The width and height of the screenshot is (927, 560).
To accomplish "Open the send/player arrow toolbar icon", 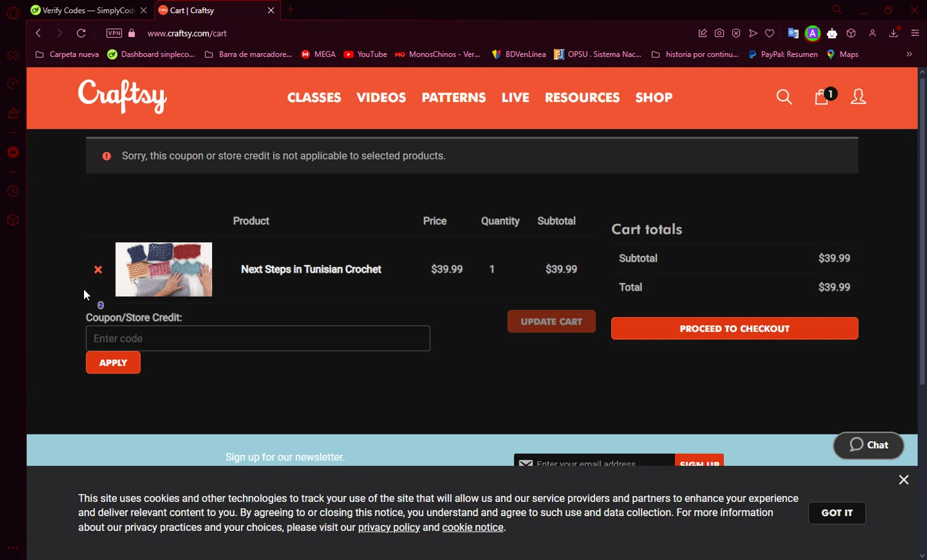I will 753,33.
